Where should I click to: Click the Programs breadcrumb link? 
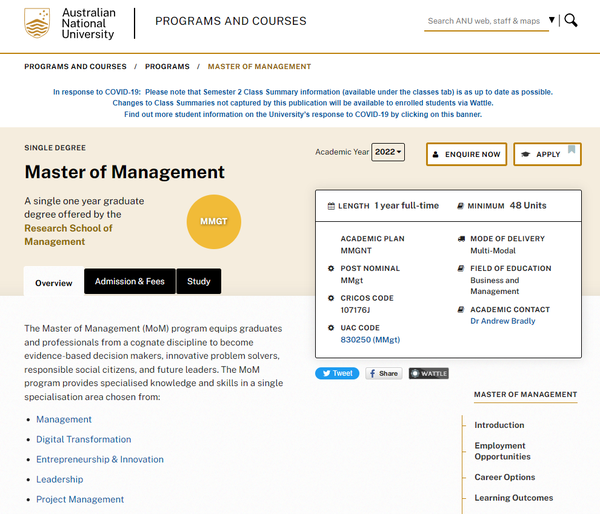(167, 67)
